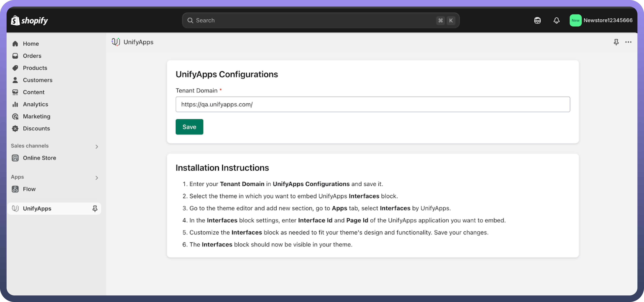The image size is (644, 302).
Task: Click the Tenant Domain input field
Action: (x=372, y=104)
